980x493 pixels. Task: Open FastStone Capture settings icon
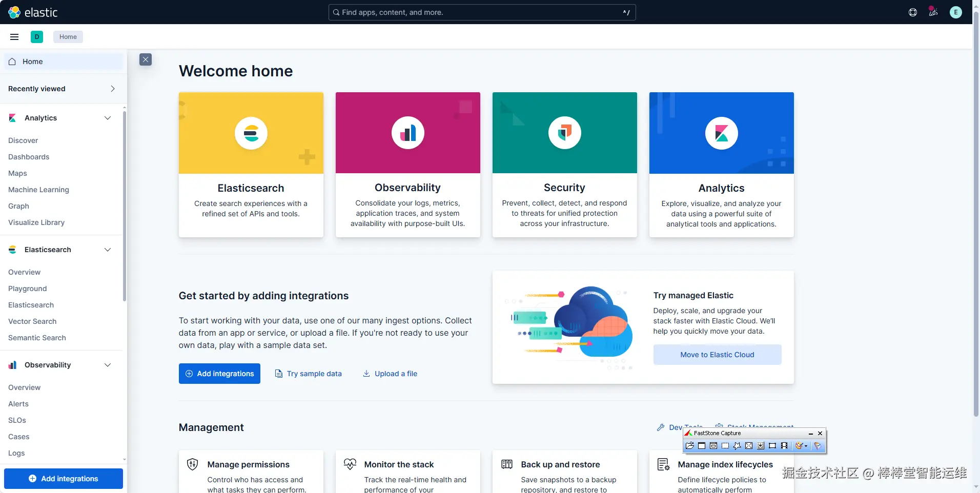pos(818,446)
